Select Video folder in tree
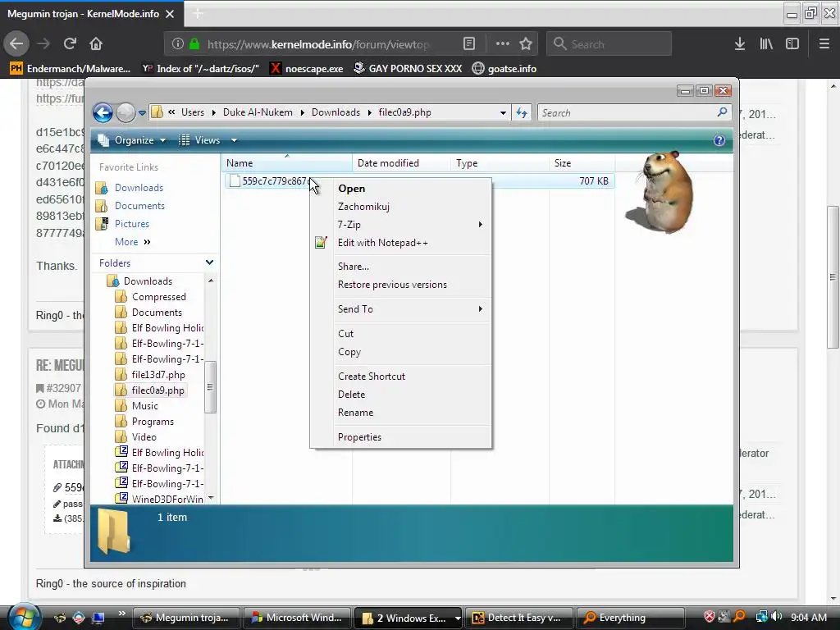The width and height of the screenshot is (840, 630). (144, 437)
